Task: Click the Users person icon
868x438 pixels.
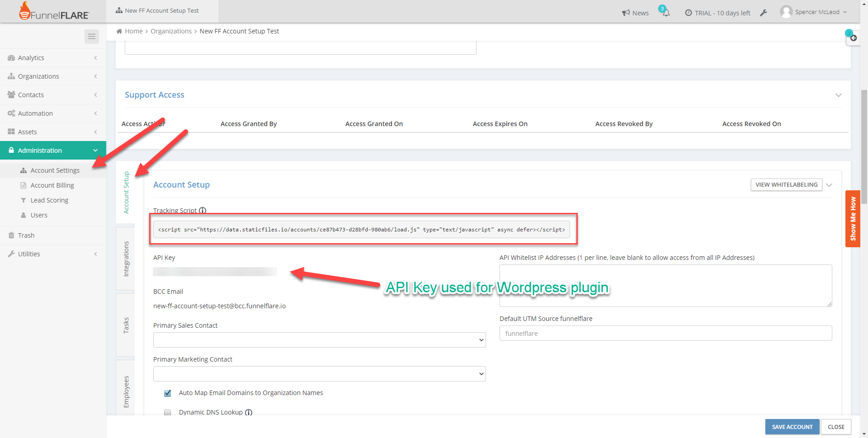Action: [24, 215]
